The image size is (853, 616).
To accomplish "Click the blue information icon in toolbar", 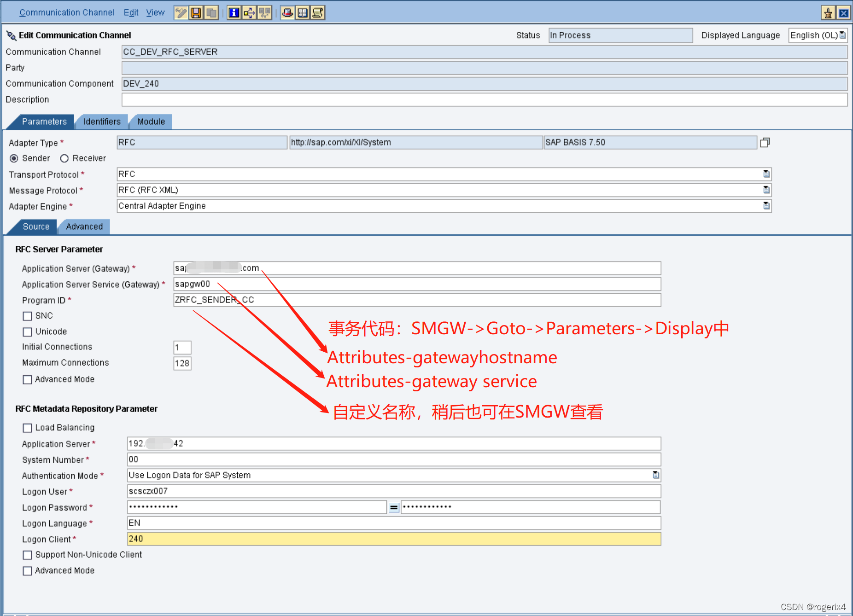I will pyautogui.click(x=234, y=13).
